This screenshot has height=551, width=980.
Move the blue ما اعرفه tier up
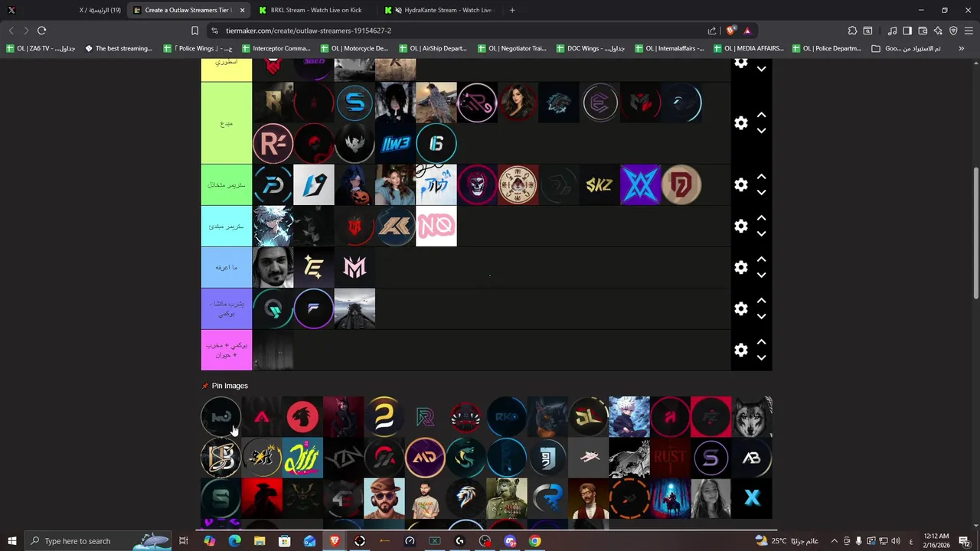761,259
